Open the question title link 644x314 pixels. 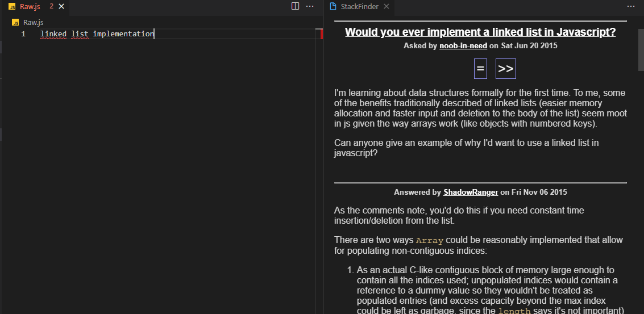click(480, 32)
